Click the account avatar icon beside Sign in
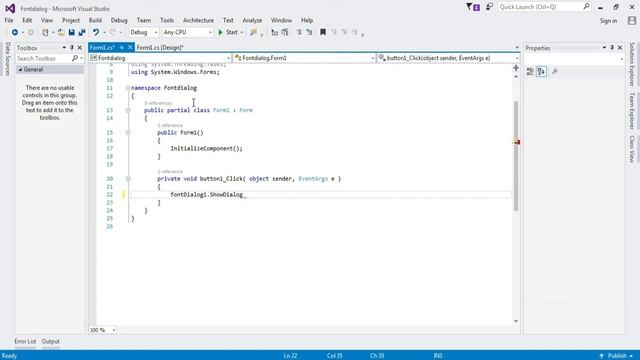Image resolution: width=640 pixels, height=360 pixels. [x=632, y=20]
